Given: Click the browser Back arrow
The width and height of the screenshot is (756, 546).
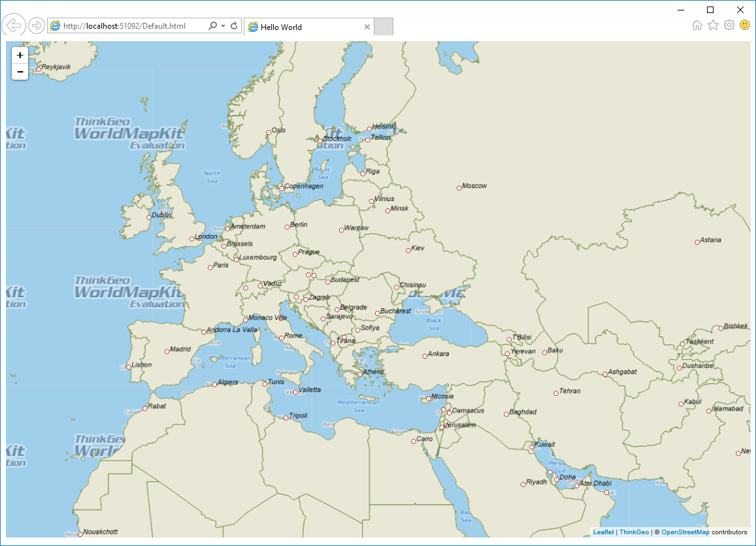Looking at the screenshot, I should click(x=13, y=26).
